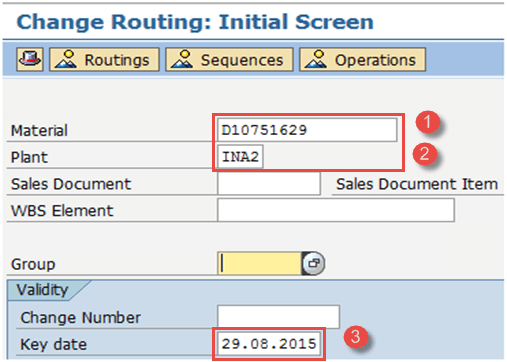This screenshot has width=507, height=362.
Task: Focus the Sales Document input field
Action: [269, 183]
